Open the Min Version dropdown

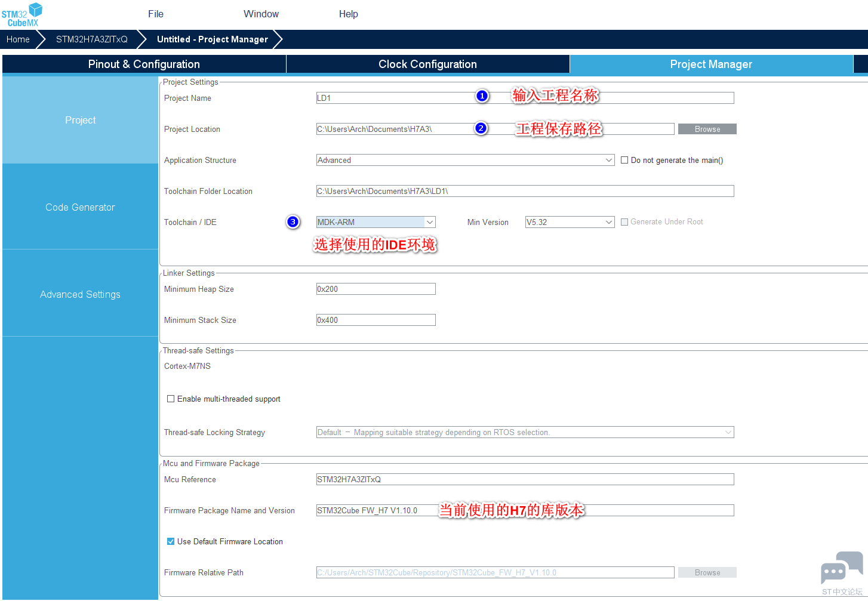[x=570, y=222]
